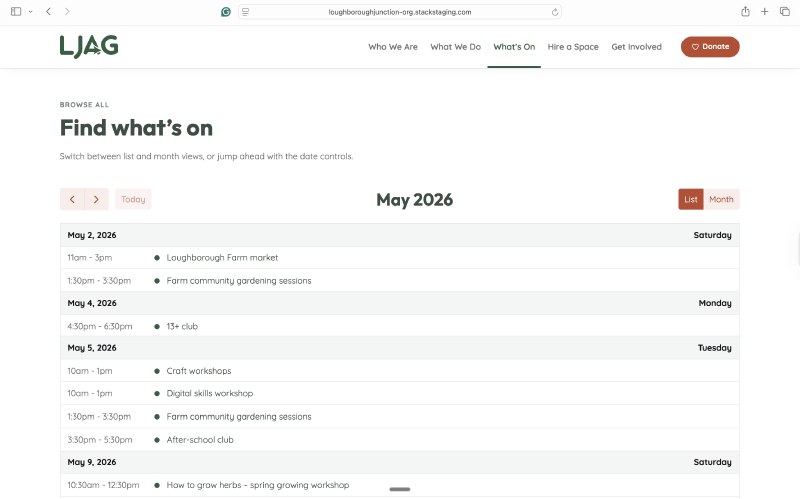
Task: Click the Today button
Action: 133,199
